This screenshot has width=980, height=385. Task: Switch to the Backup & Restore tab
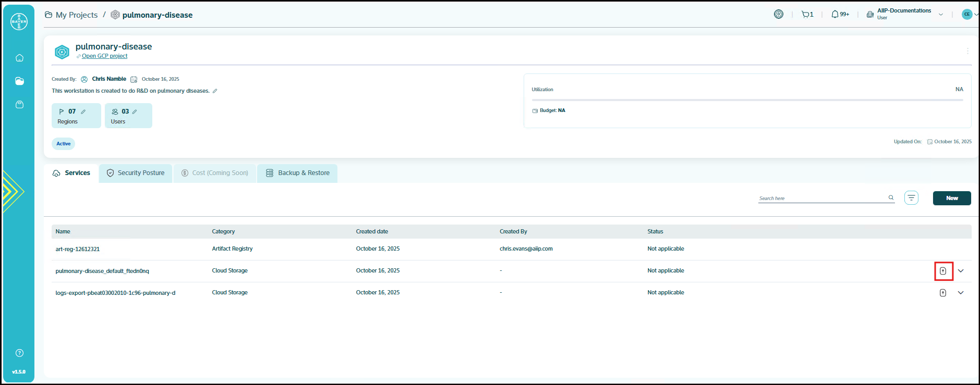point(298,173)
